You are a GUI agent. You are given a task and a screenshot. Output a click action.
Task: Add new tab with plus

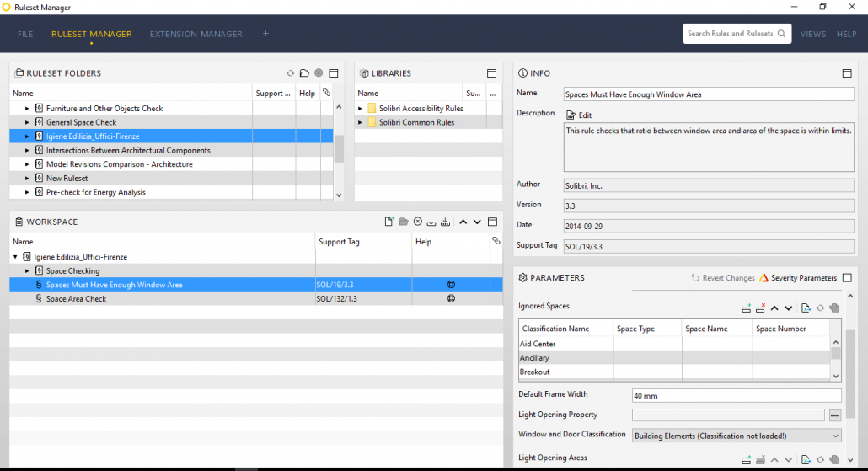265,34
